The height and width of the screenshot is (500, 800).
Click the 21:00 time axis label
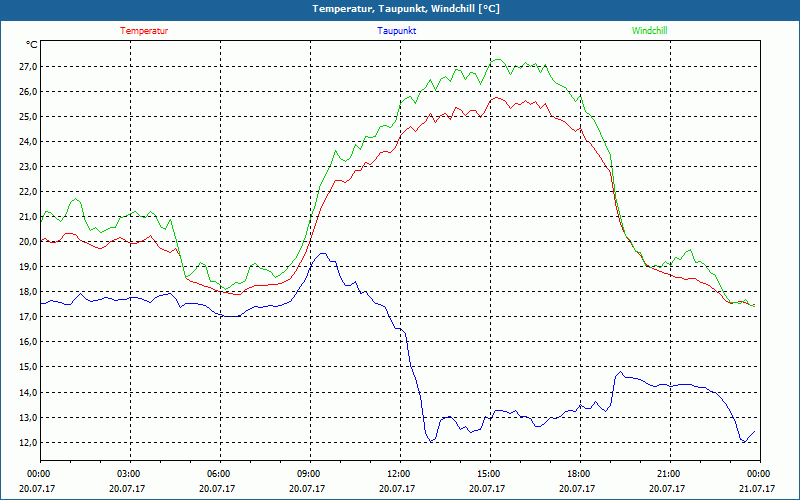(667, 474)
